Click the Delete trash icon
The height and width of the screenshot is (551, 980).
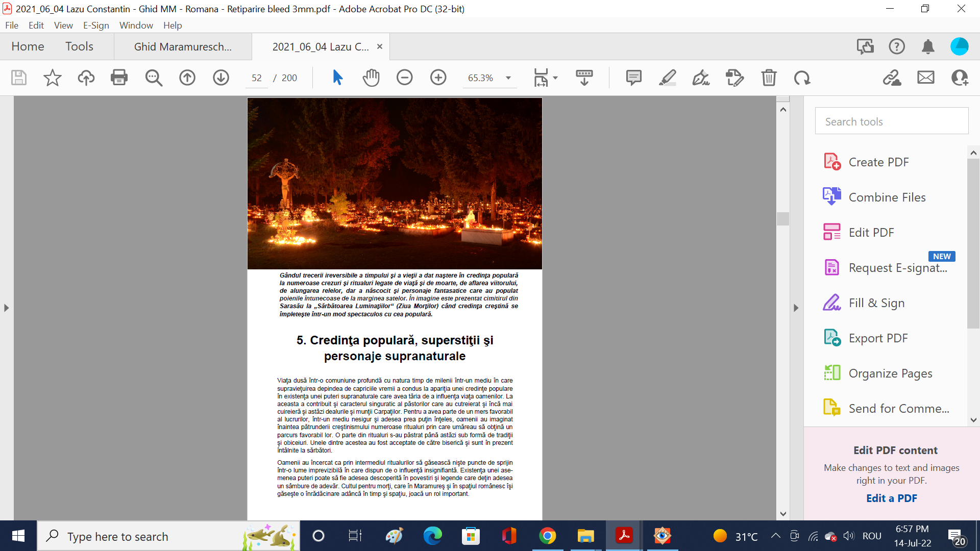pyautogui.click(x=769, y=78)
